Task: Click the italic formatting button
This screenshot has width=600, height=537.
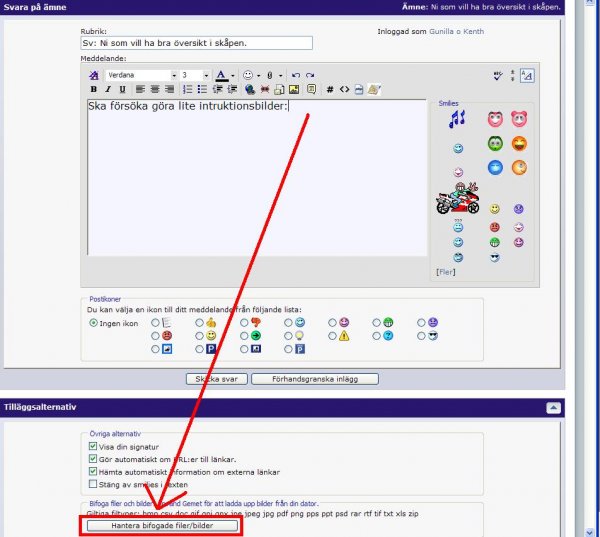Action: point(107,90)
